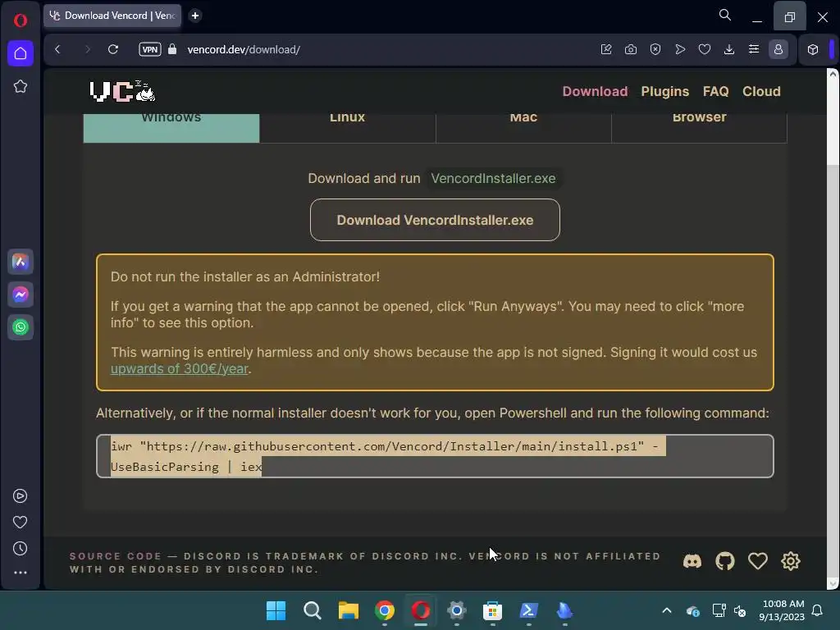This screenshot has width=840, height=630.
Task: Open File Explorer from the taskbar
Action: pyautogui.click(x=348, y=610)
